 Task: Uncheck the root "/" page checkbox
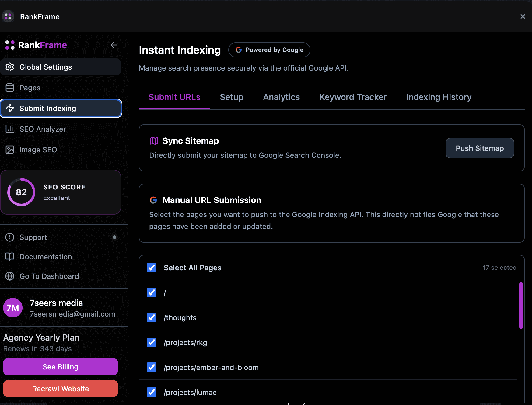(152, 292)
